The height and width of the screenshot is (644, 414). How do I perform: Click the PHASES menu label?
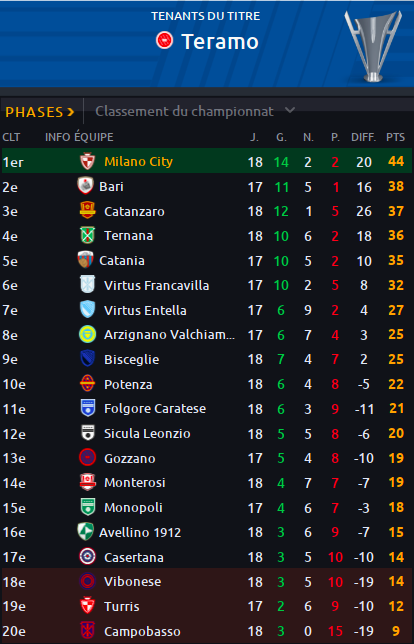coord(34,112)
